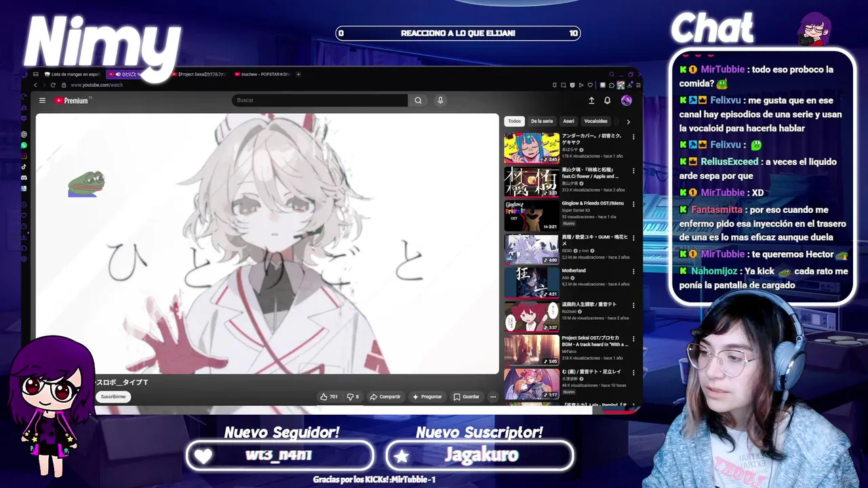Open the browser sidebar downloads icon
The image size is (868, 488).
pos(24,237)
